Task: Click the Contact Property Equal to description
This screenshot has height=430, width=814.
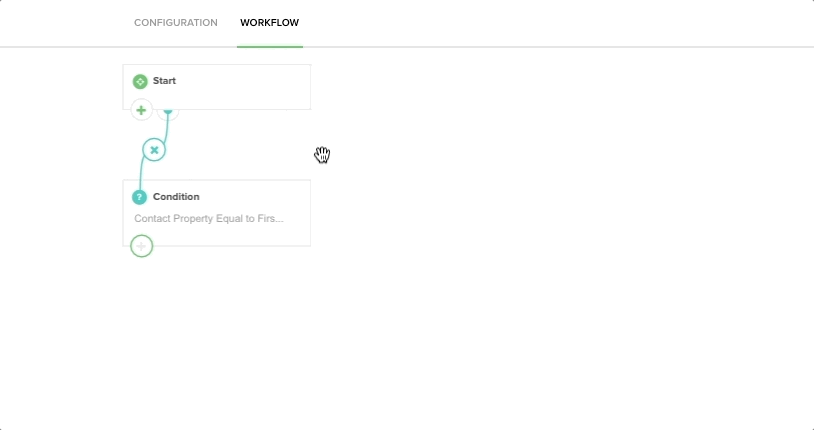Action: (x=209, y=219)
